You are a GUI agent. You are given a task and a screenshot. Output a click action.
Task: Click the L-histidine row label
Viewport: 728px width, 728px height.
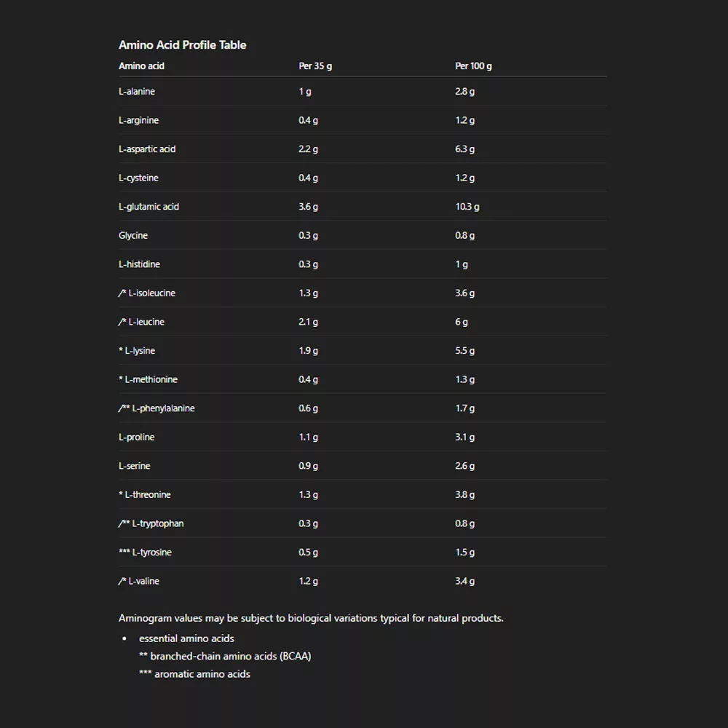140,264
